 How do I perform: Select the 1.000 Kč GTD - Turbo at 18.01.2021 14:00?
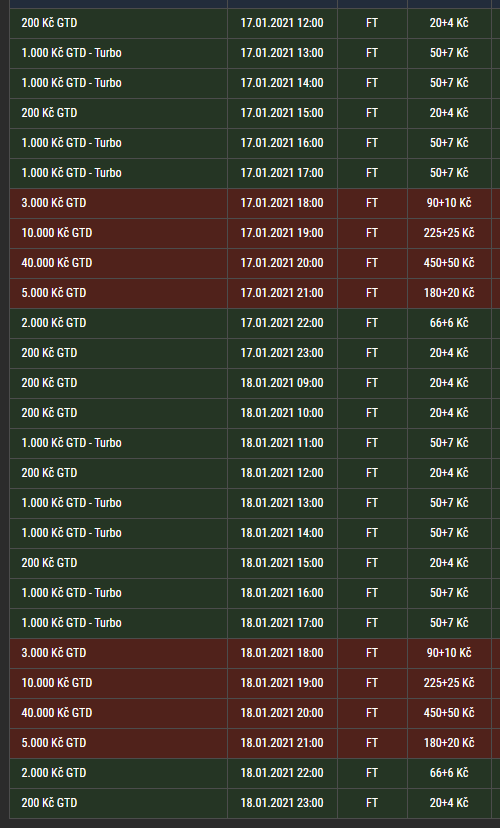click(x=71, y=533)
